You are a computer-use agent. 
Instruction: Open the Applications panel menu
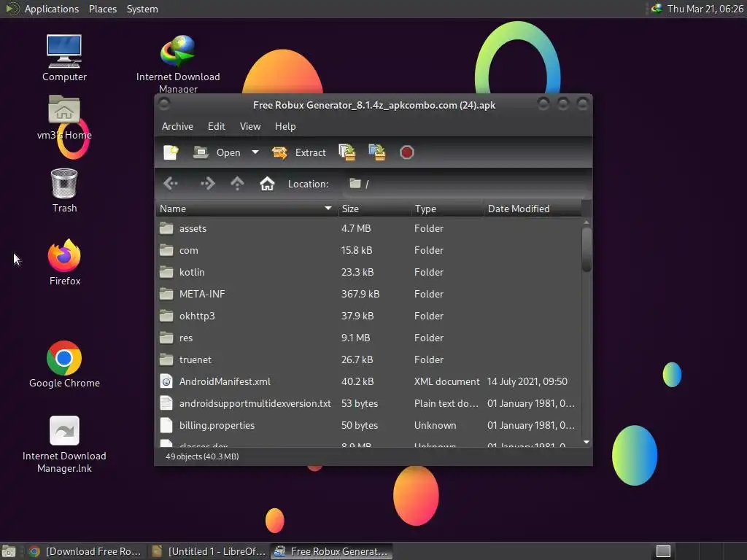click(52, 9)
